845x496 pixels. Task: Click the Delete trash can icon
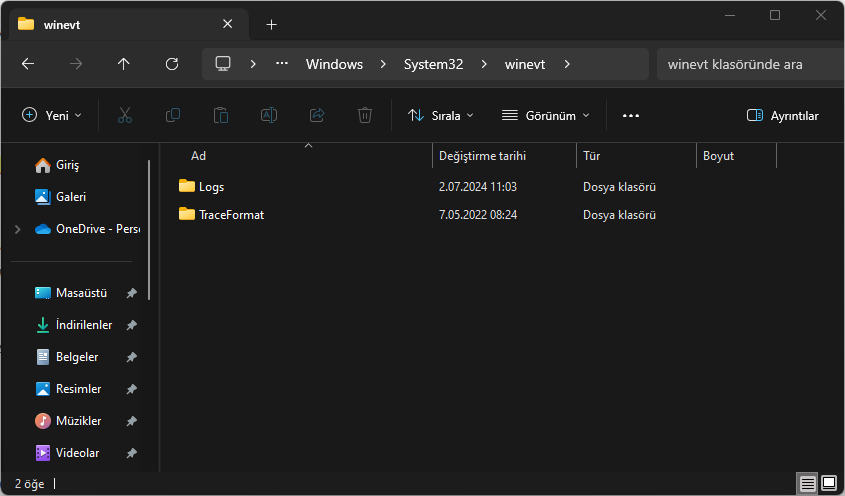click(365, 115)
